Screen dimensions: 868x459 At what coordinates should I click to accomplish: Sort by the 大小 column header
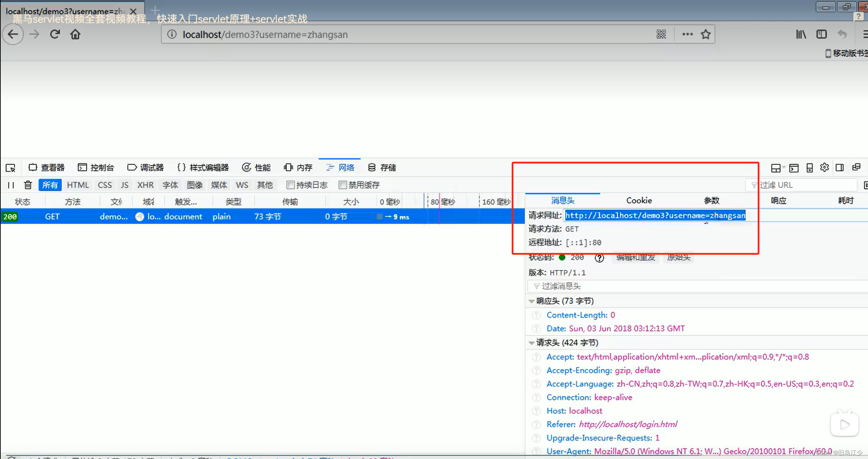click(351, 202)
